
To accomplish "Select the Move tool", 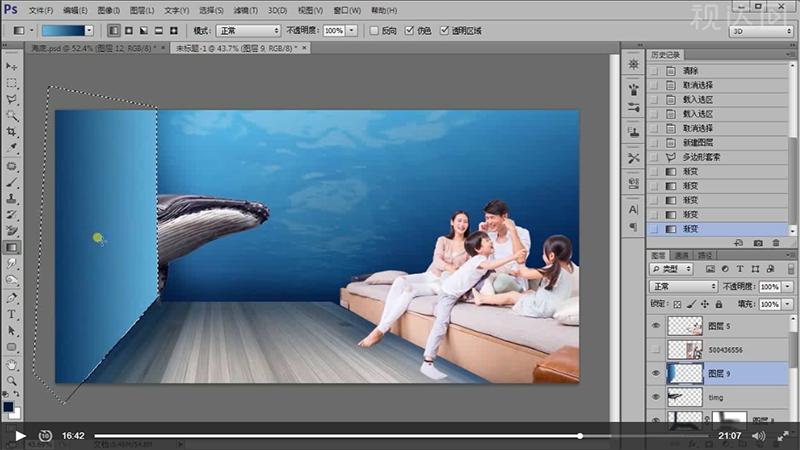I will [x=11, y=66].
